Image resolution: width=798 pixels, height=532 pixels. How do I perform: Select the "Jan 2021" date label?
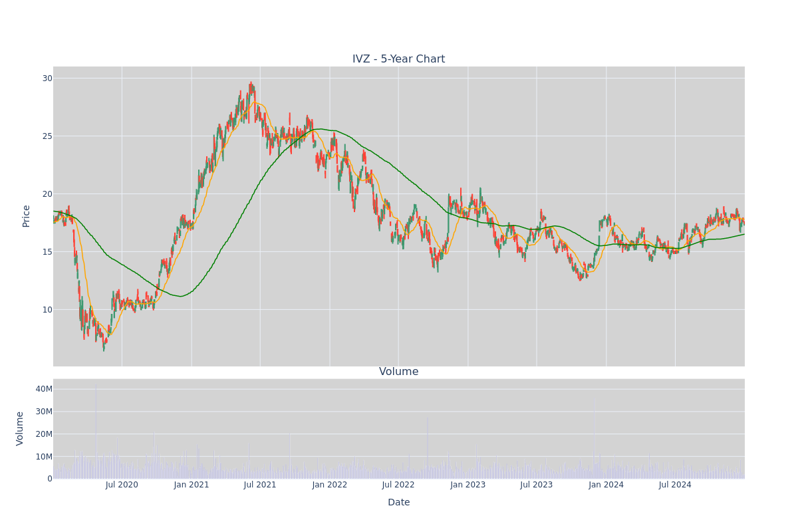pos(192,485)
